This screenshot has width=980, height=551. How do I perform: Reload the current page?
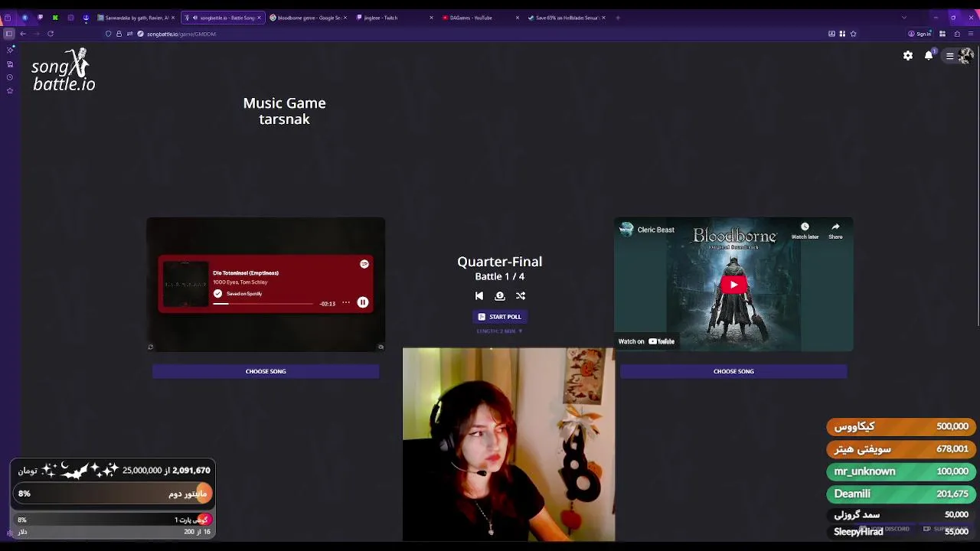pos(51,34)
